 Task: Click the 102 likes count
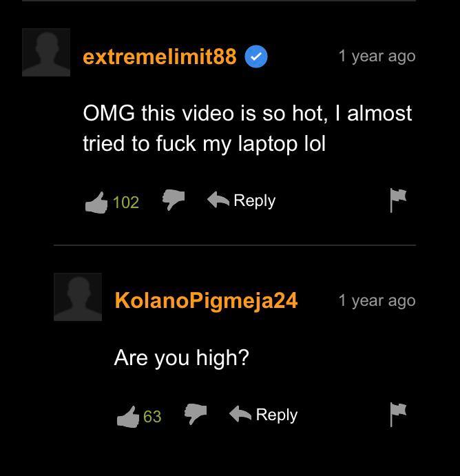pos(126,203)
